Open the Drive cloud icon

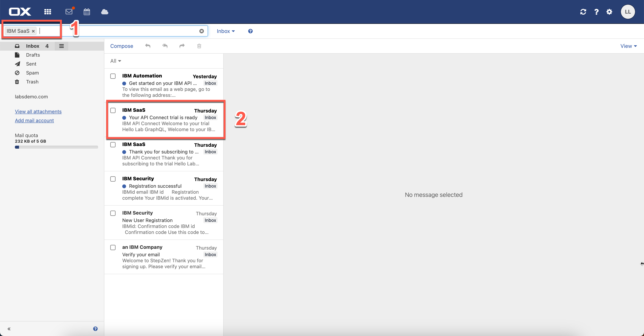(x=105, y=12)
